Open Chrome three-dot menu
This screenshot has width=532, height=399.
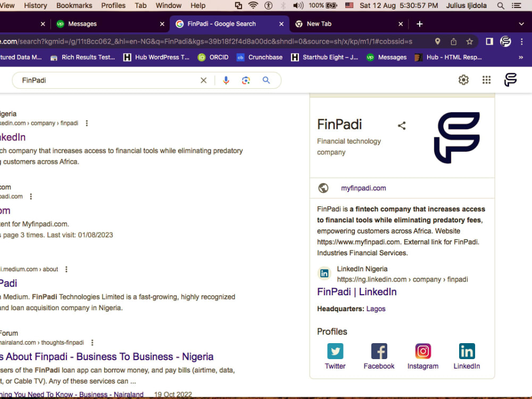tap(522, 41)
